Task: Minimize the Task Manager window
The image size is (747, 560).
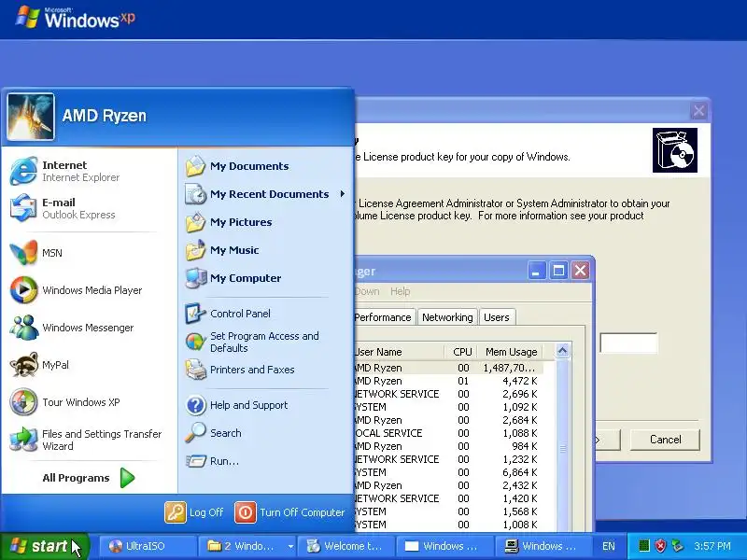Action: coord(537,271)
